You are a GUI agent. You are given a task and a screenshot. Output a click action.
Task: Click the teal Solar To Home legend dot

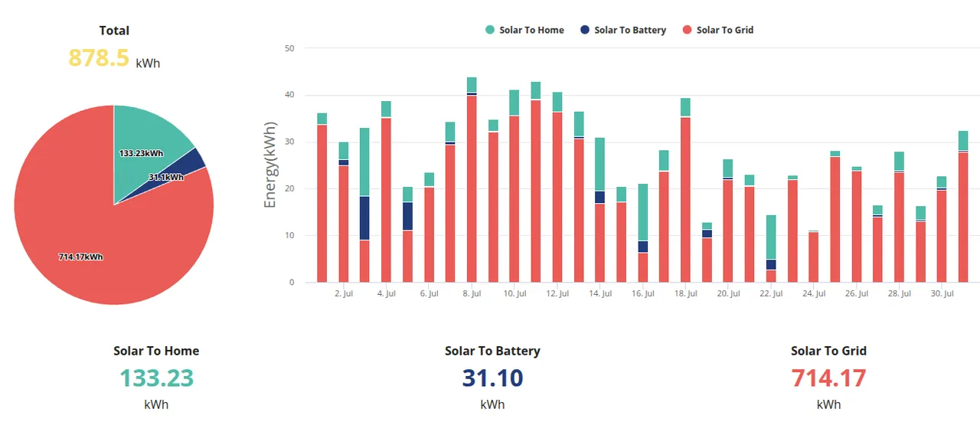click(490, 30)
